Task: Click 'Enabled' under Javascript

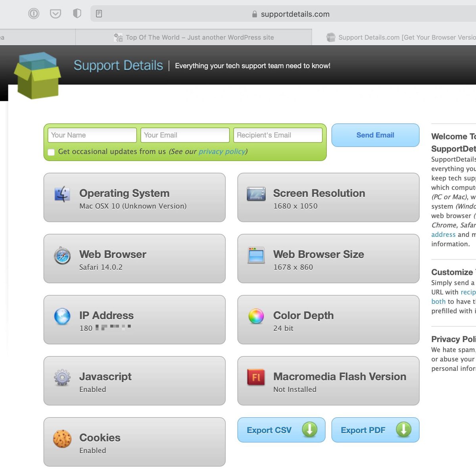Action: point(93,390)
